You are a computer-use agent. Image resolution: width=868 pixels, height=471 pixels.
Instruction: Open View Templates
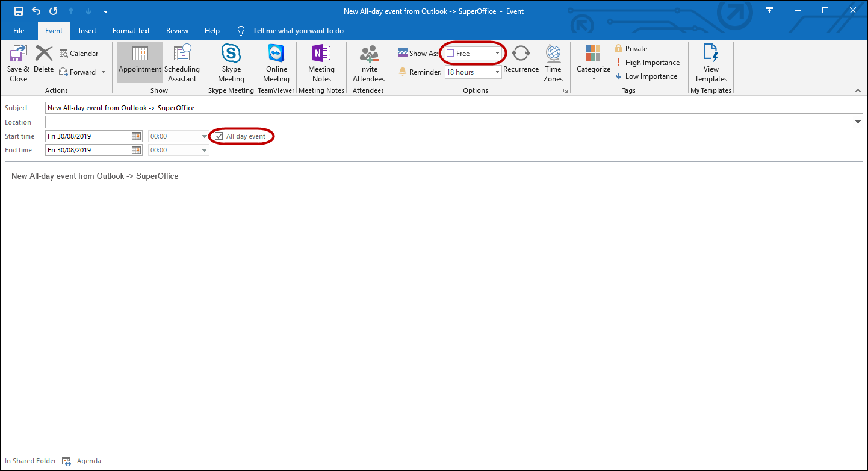pyautogui.click(x=711, y=63)
